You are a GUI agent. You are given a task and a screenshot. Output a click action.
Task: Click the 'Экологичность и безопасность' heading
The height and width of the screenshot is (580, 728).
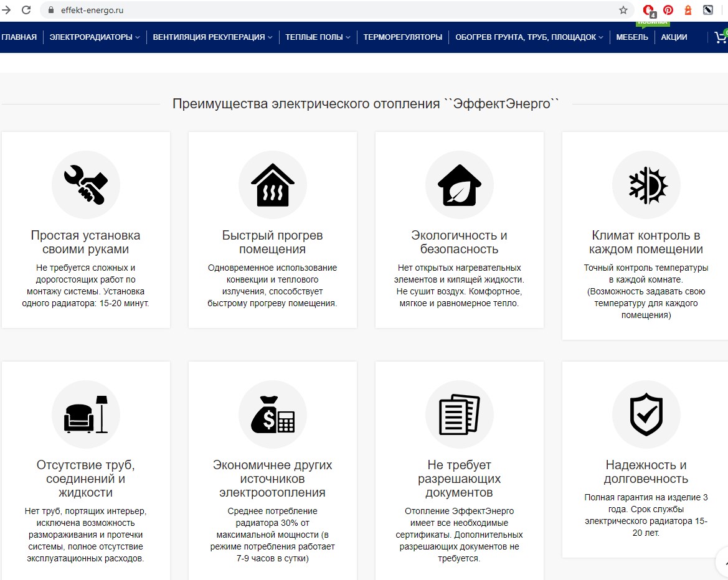(x=460, y=242)
